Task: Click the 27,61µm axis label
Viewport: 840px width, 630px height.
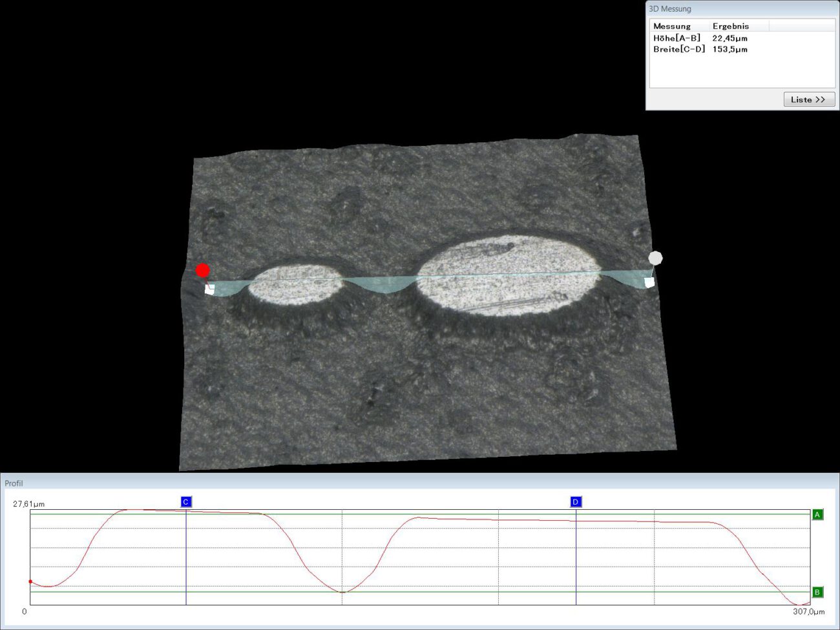Action: click(29, 504)
